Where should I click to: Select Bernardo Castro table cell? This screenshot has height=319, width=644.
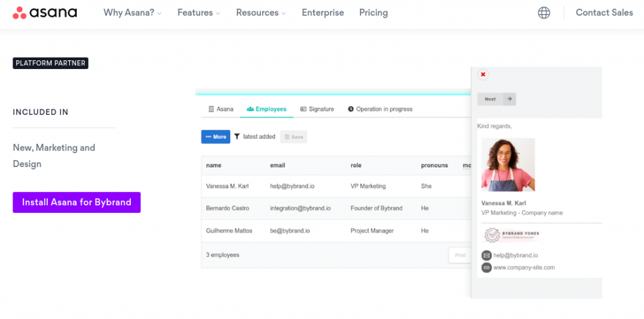(x=228, y=208)
